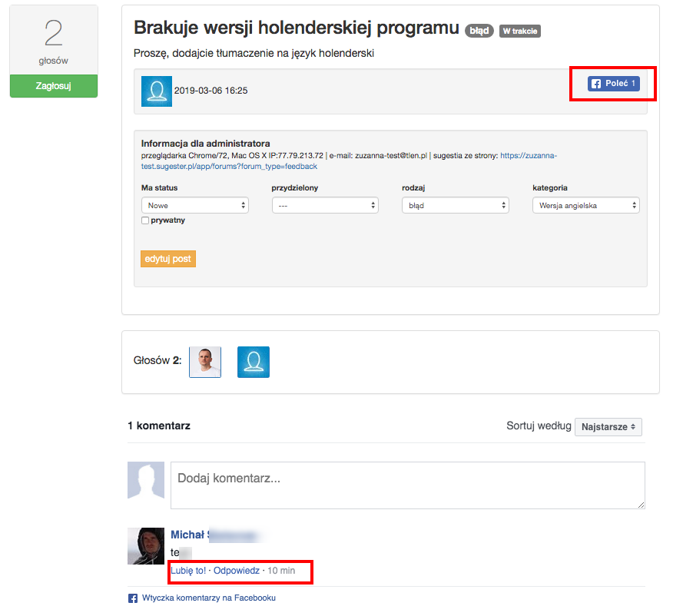
Task: Click the post author's blue avatar icon
Action: [x=157, y=91]
